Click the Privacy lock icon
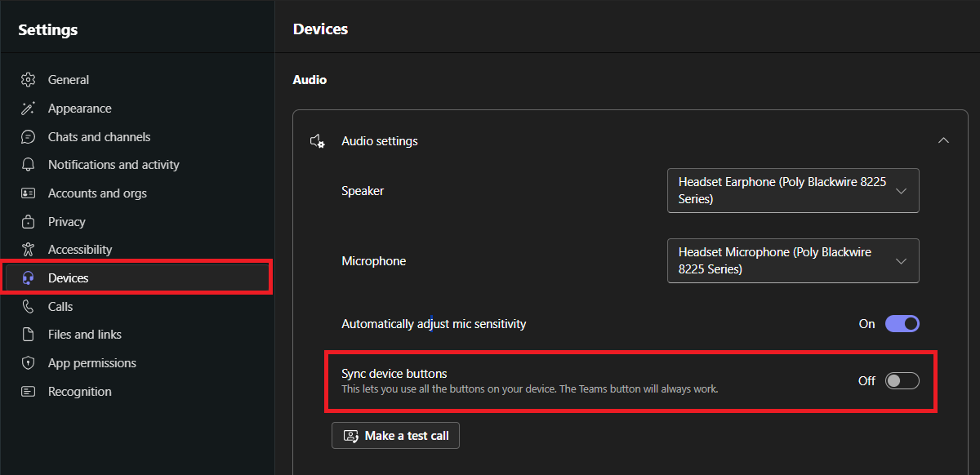 tap(29, 222)
